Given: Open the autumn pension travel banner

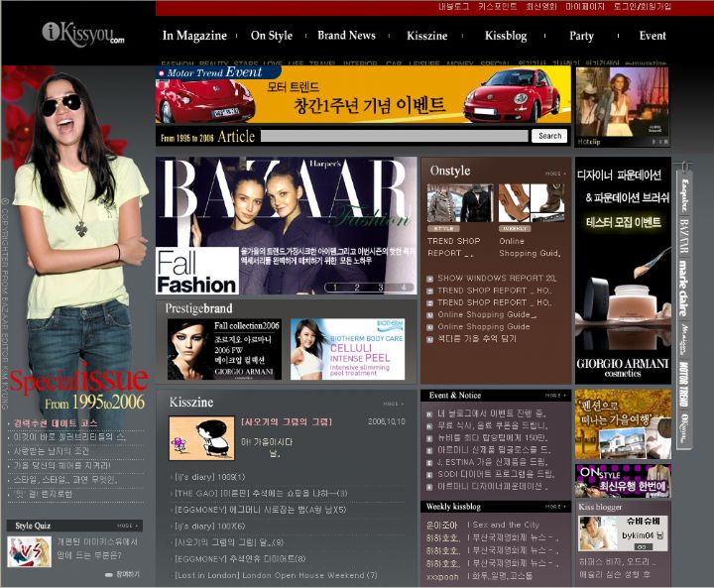Looking at the screenshot, I should coord(623,424).
